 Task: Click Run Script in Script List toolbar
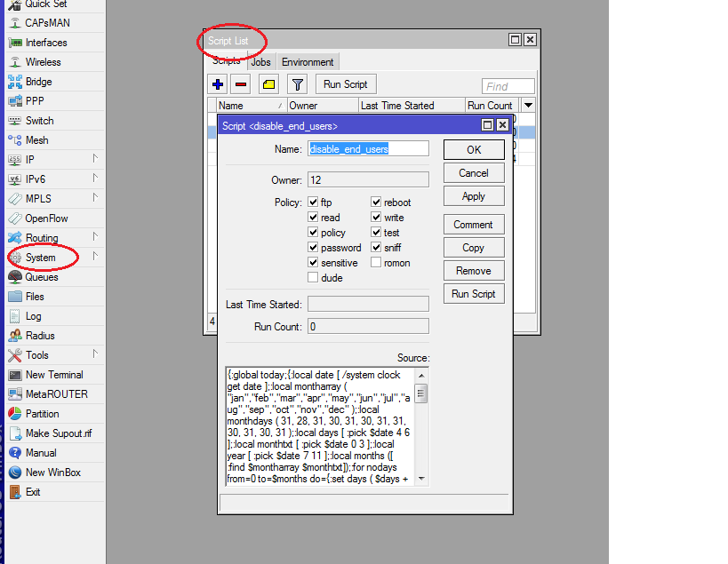tap(346, 84)
